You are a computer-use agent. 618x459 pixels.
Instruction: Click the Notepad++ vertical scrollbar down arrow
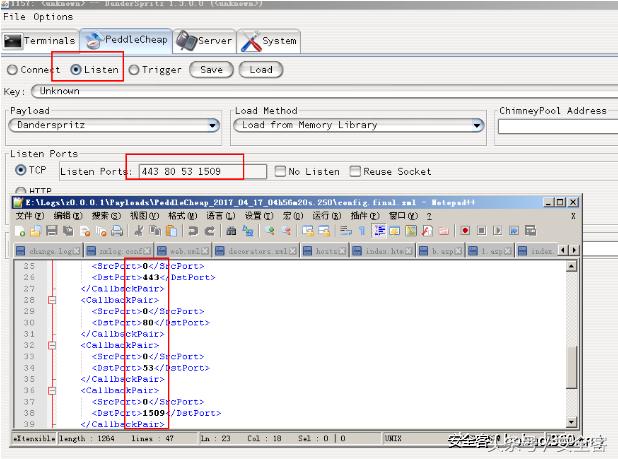(x=571, y=422)
